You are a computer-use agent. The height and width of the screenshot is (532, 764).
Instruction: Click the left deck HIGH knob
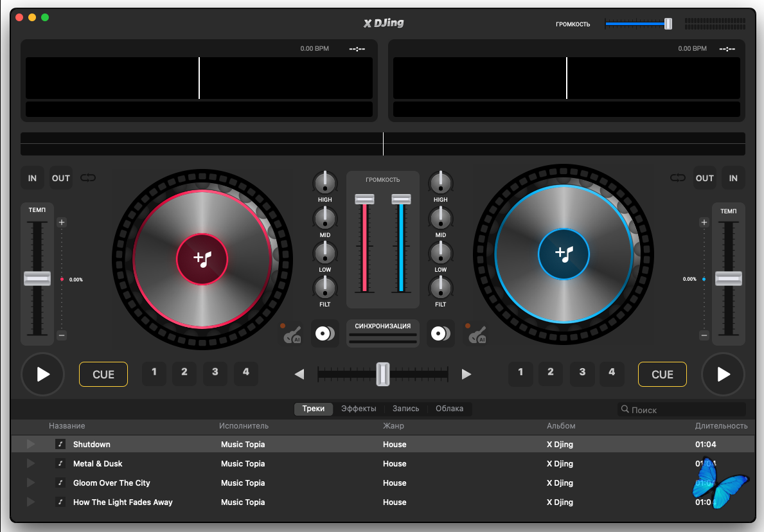point(325,183)
